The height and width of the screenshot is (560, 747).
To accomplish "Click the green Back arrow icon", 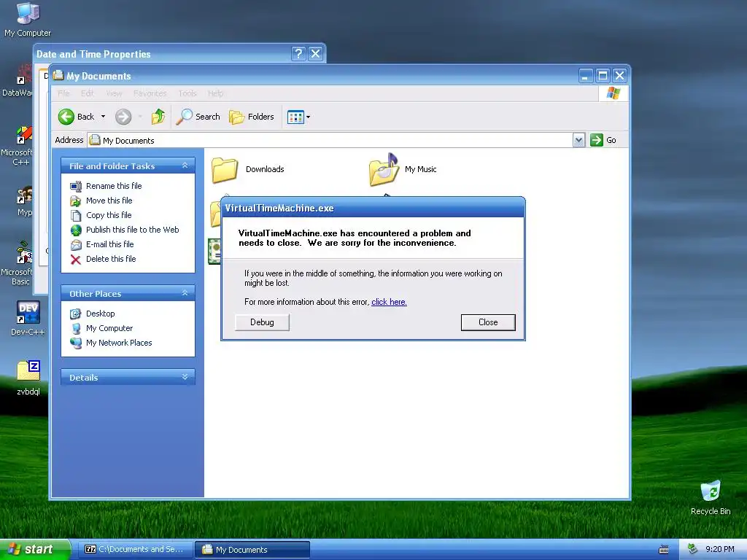I will click(66, 117).
